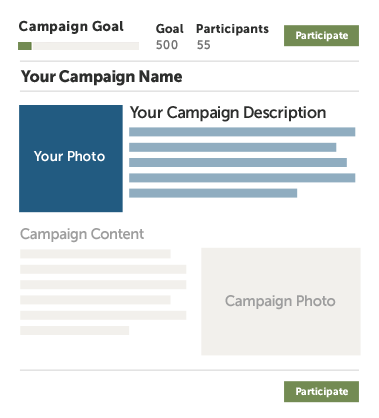Click the Campaign Goal progress bar
Screen dimensions: 379x418
coord(78,46)
